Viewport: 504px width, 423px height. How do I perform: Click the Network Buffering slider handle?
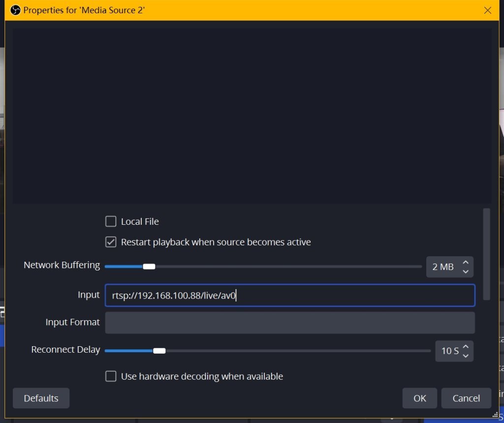point(149,267)
